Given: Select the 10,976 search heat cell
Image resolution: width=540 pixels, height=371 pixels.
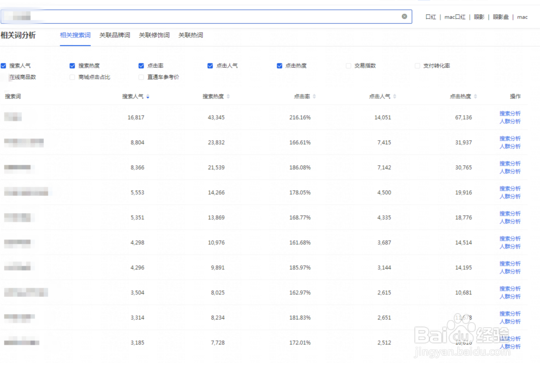Looking at the screenshot, I should tap(216, 243).
